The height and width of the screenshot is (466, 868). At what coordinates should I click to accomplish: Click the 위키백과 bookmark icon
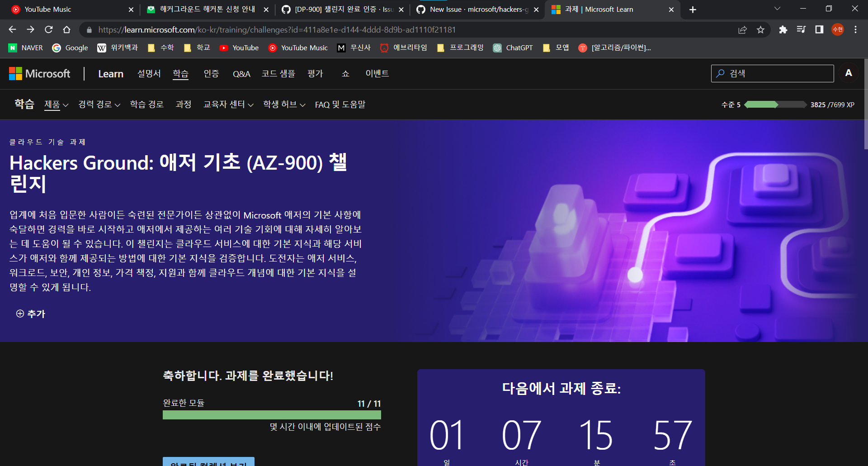(x=102, y=48)
